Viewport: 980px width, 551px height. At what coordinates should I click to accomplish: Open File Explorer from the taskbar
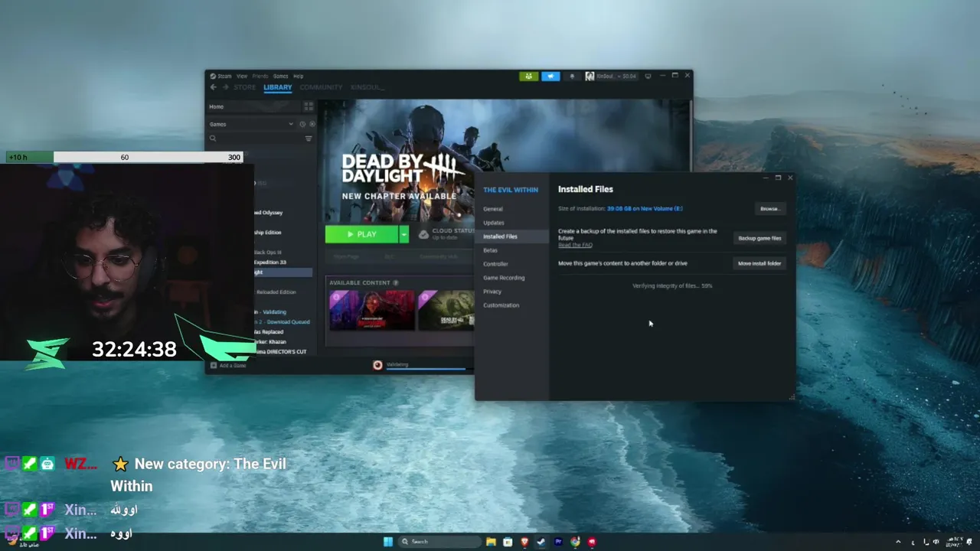click(x=491, y=542)
